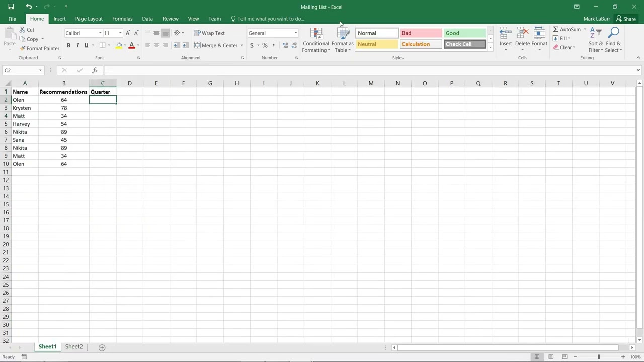Image resolution: width=644 pixels, height=362 pixels.
Task: Click the Insert Function fx icon
Action: click(95, 70)
